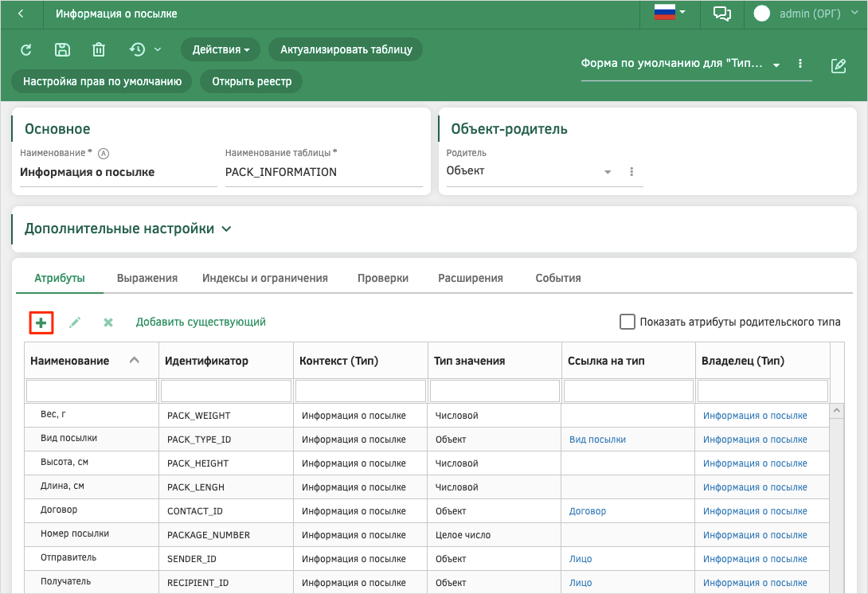Open the Договор type link

[588, 511]
